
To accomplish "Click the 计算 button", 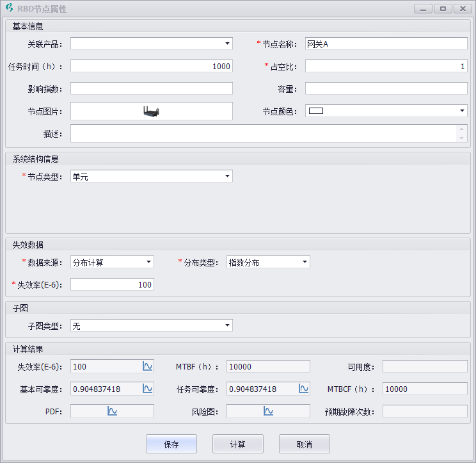I will click(x=238, y=444).
